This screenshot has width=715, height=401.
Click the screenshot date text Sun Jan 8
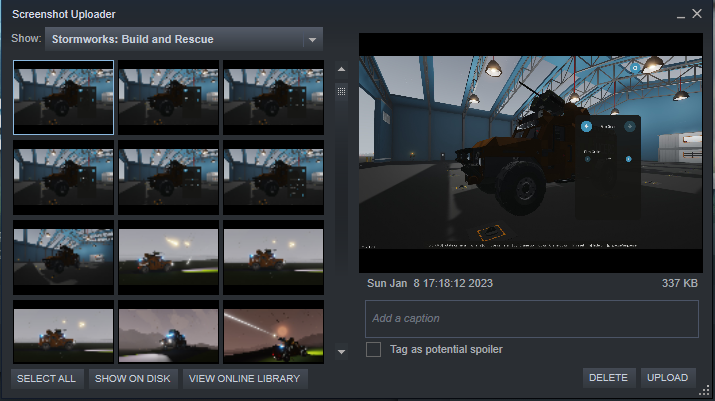430,283
